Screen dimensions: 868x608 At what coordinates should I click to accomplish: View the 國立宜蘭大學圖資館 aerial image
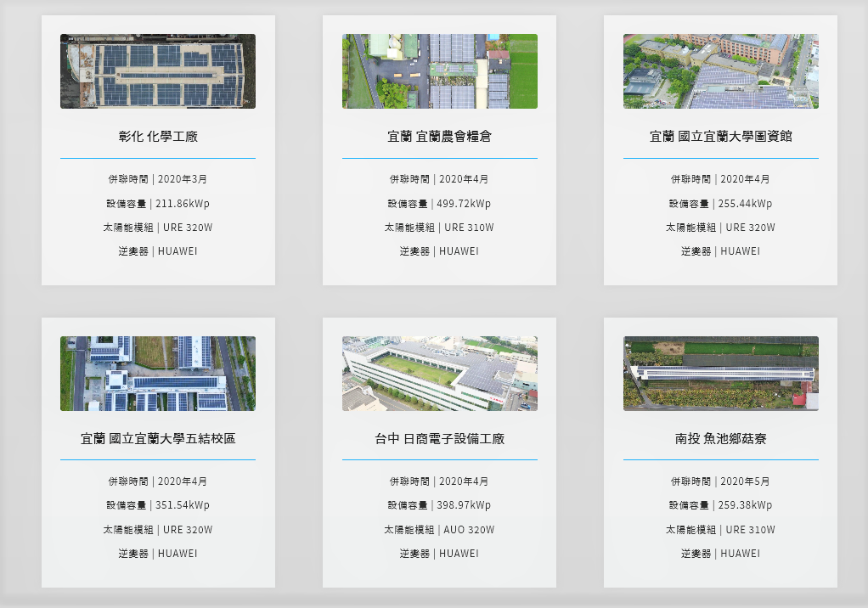[x=720, y=71]
